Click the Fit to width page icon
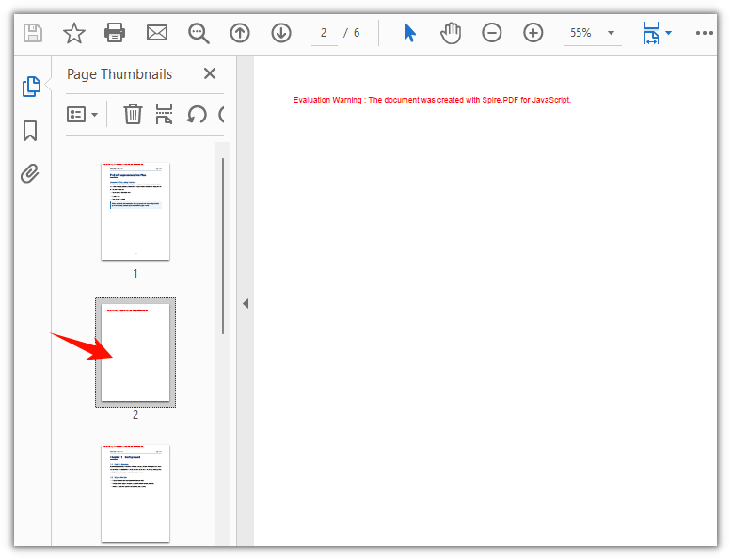The image size is (731, 560). pyautogui.click(x=652, y=33)
